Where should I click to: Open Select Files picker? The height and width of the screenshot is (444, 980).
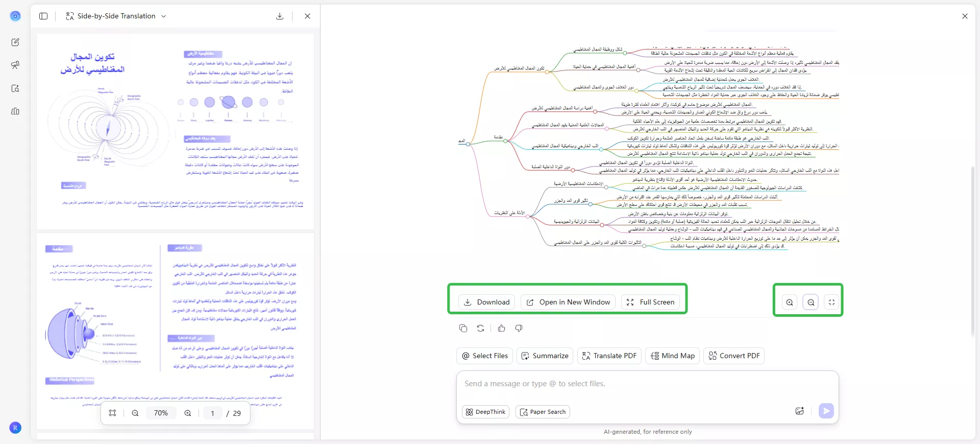(485, 356)
